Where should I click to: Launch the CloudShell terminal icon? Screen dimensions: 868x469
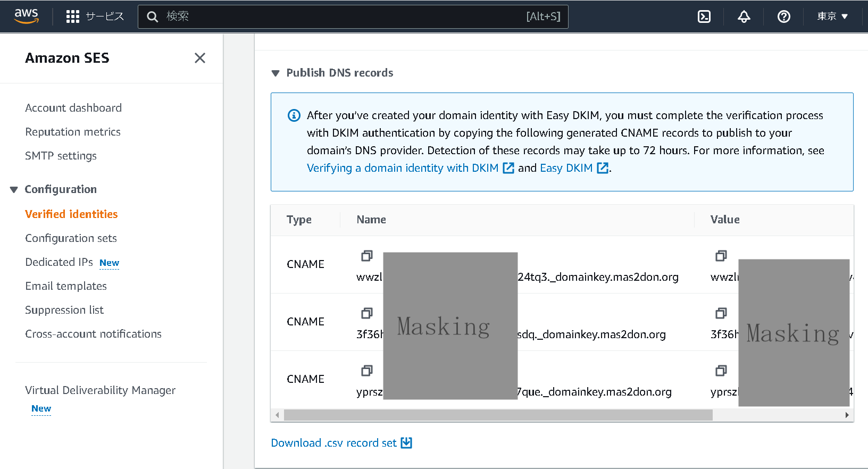(x=704, y=16)
